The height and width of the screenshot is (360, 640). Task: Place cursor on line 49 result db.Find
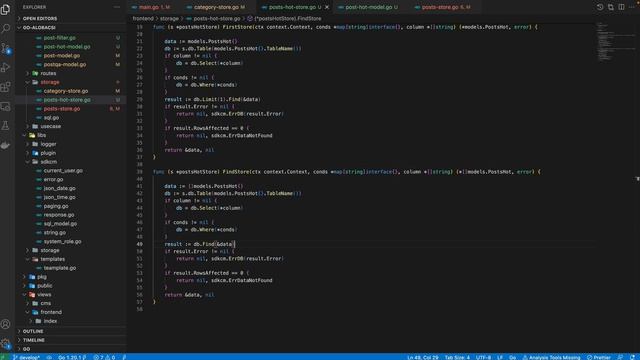tap(199, 244)
